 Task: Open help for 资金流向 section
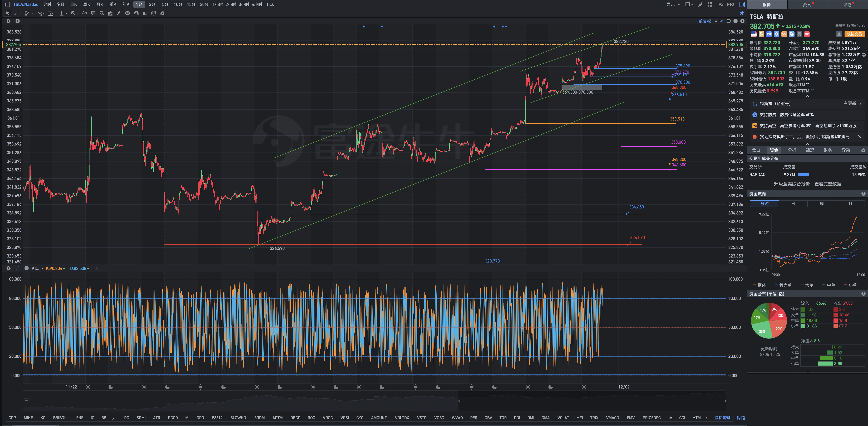(x=863, y=194)
